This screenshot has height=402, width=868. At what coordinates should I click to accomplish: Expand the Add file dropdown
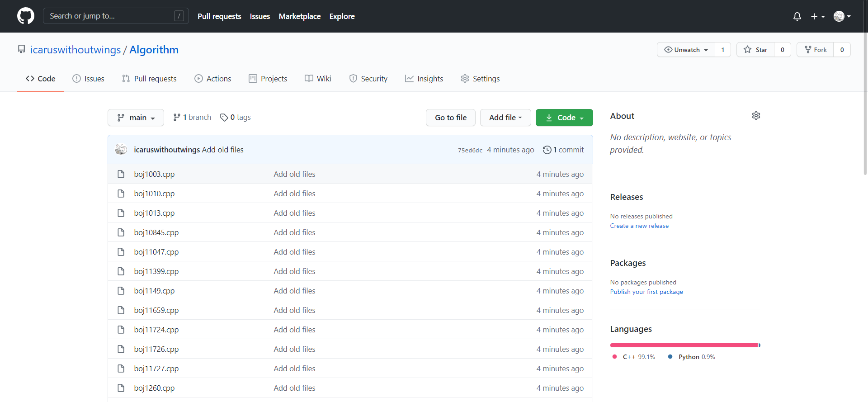click(505, 118)
